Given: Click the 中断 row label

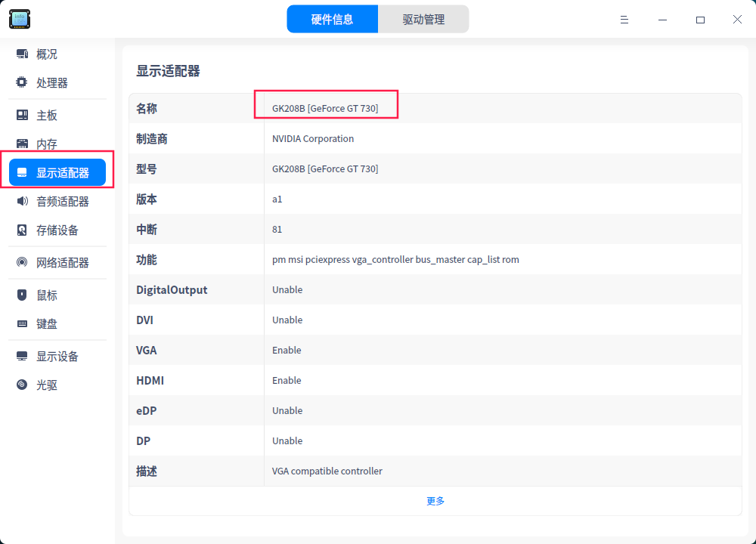Looking at the screenshot, I should pyautogui.click(x=147, y=230).
